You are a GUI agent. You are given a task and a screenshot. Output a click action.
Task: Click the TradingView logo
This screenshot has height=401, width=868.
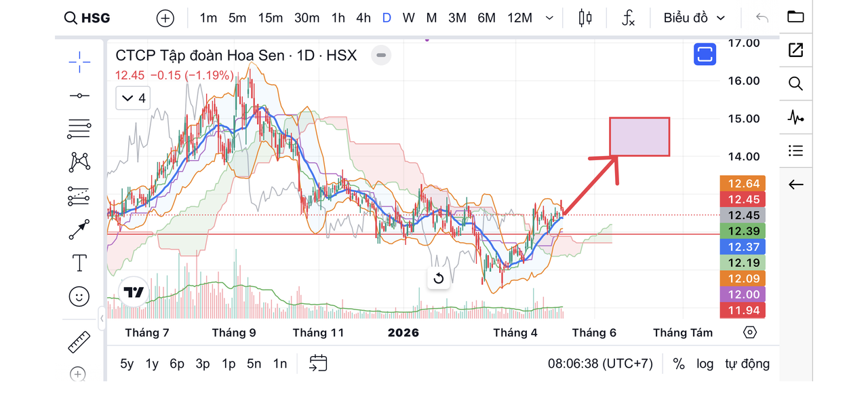click(x=134, y=292)
